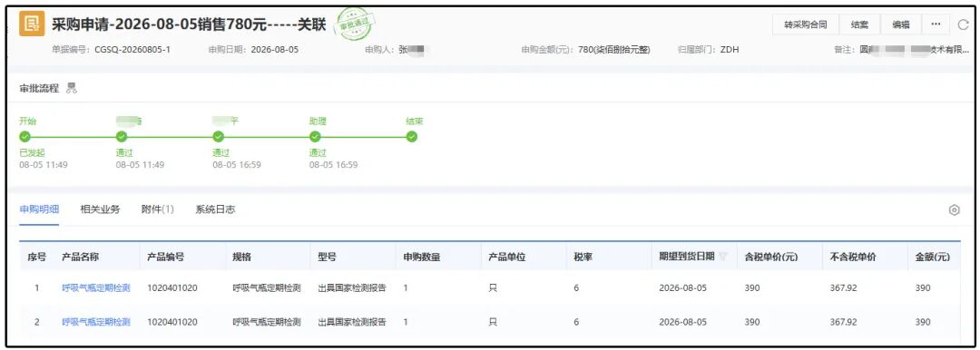Filter by 期望到货日期 funnel icon
The image size is (980, 350).
point(723,257)
